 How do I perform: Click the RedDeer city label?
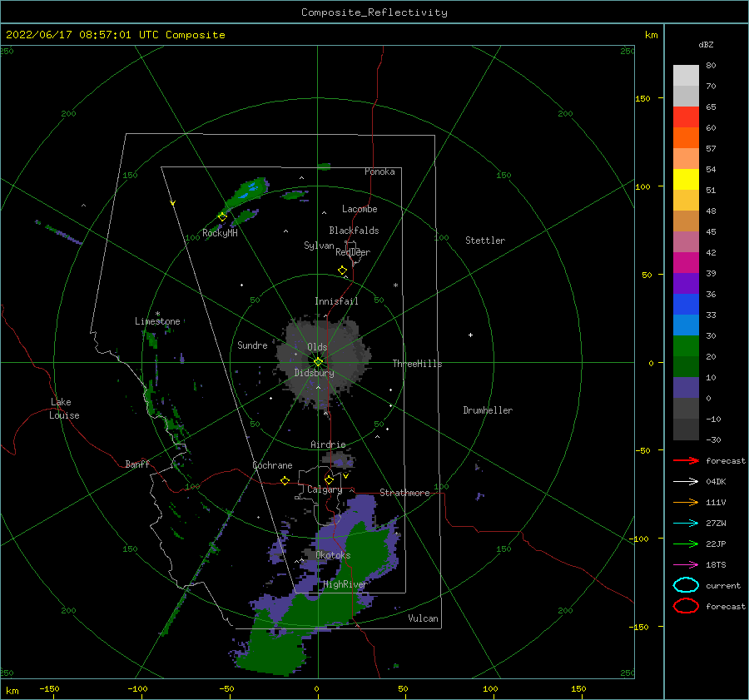coord(353,252)
